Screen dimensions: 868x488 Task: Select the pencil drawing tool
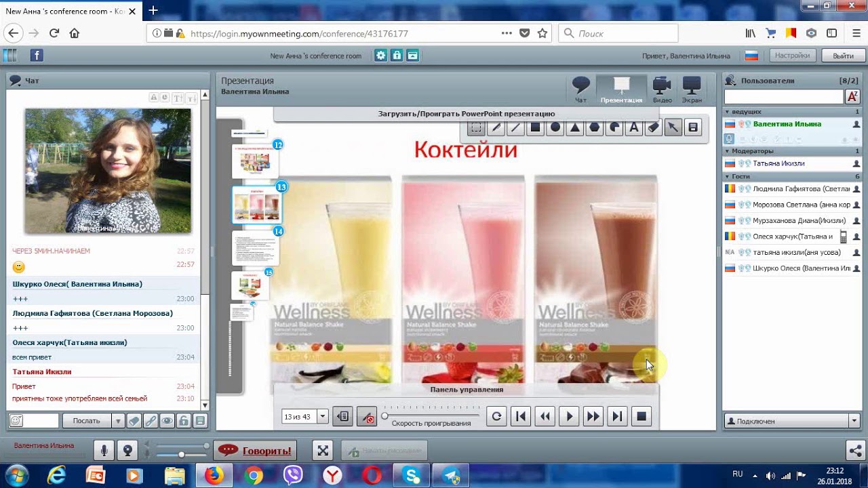click(x=496, y=127)
